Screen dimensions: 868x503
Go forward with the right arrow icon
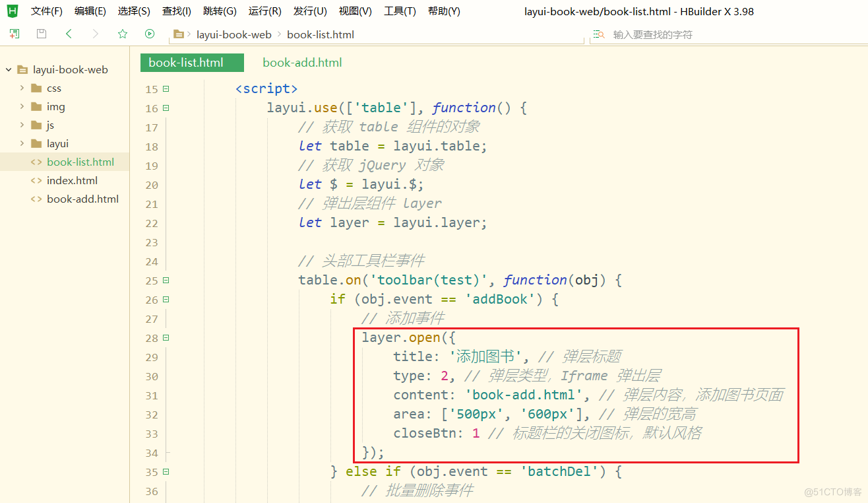click(96, 34)
